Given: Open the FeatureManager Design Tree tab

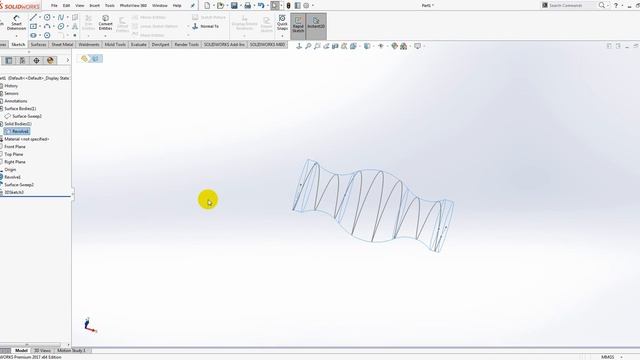Looking at the screenshot, I should pos(9,60).
